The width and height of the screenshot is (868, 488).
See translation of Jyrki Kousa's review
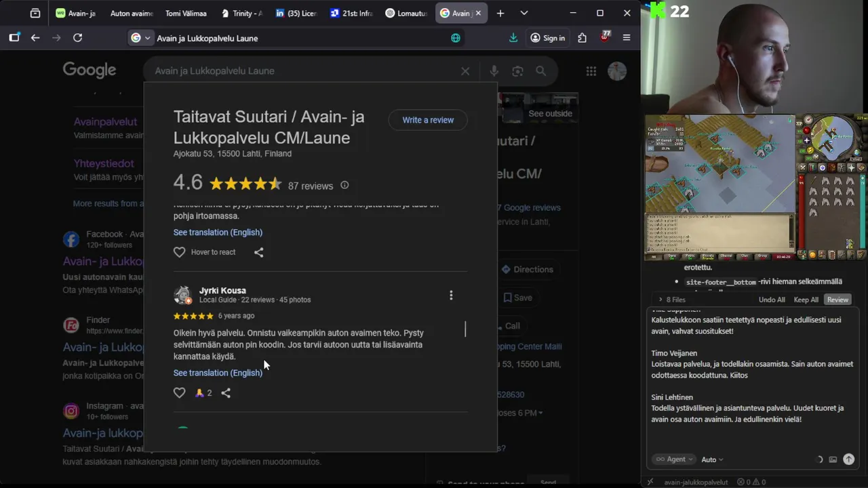[x=218, y=373]
